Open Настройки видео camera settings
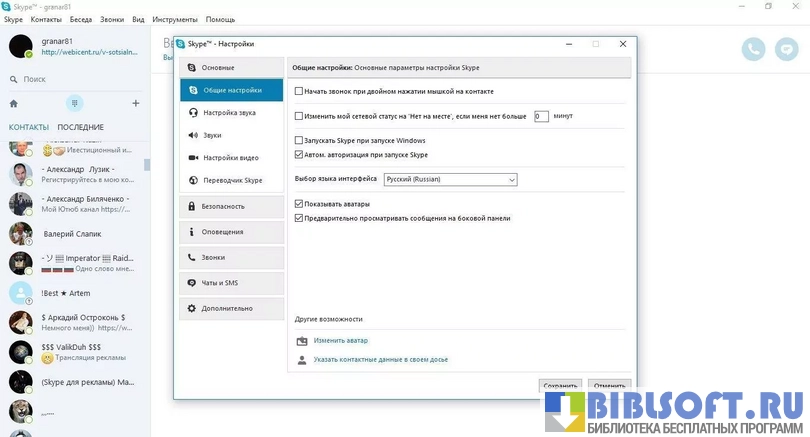810x437 pixels. pos(230,158)
